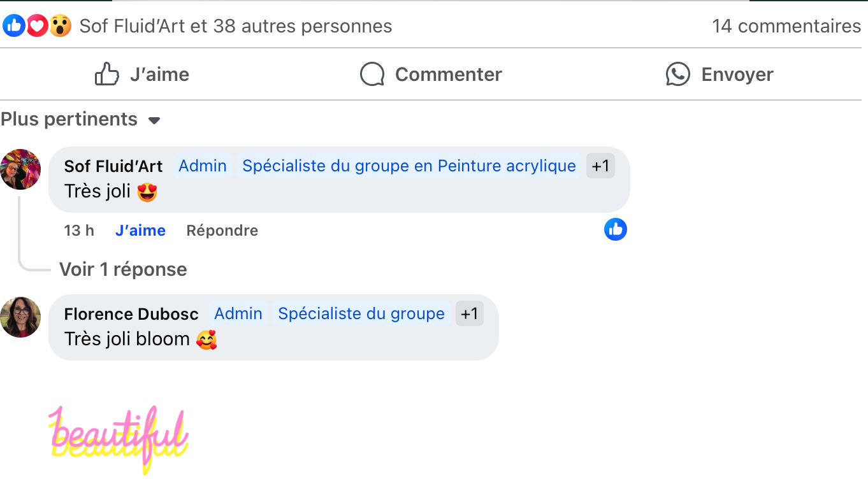Expand Voir 1 réponse thread
The width and height of the screenshot is (868, 479).
pyautogui.click(x=123, y=269)
